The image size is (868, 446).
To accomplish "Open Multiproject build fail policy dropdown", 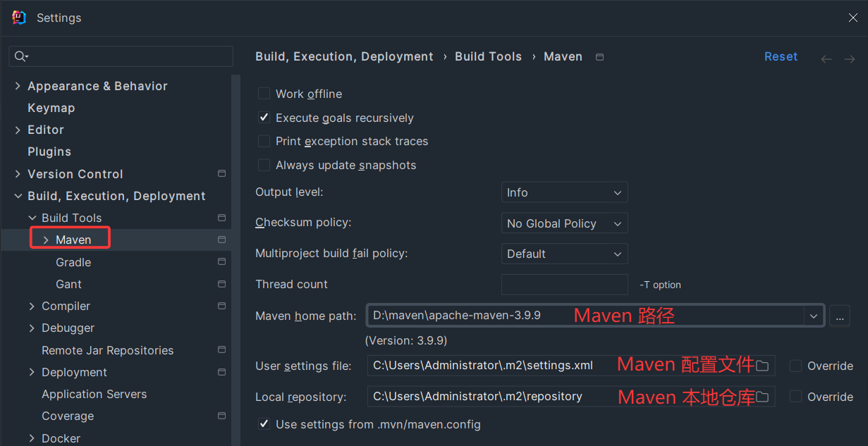I will (x=564, y=254).
